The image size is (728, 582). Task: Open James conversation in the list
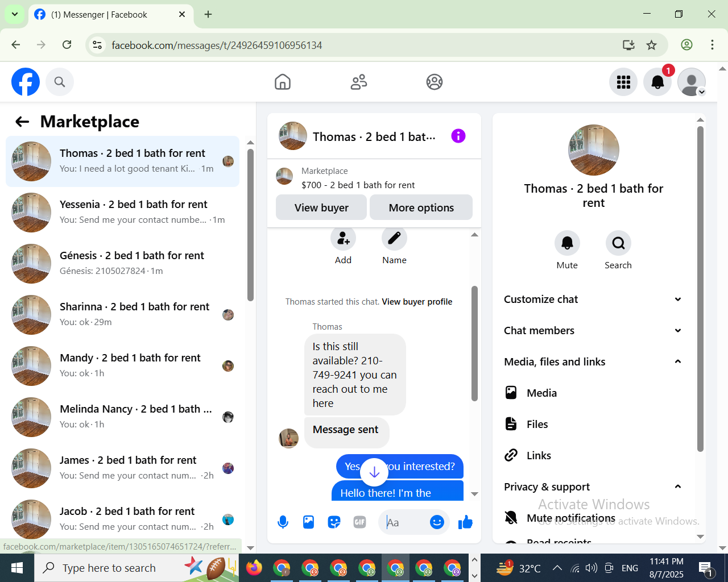122,468
